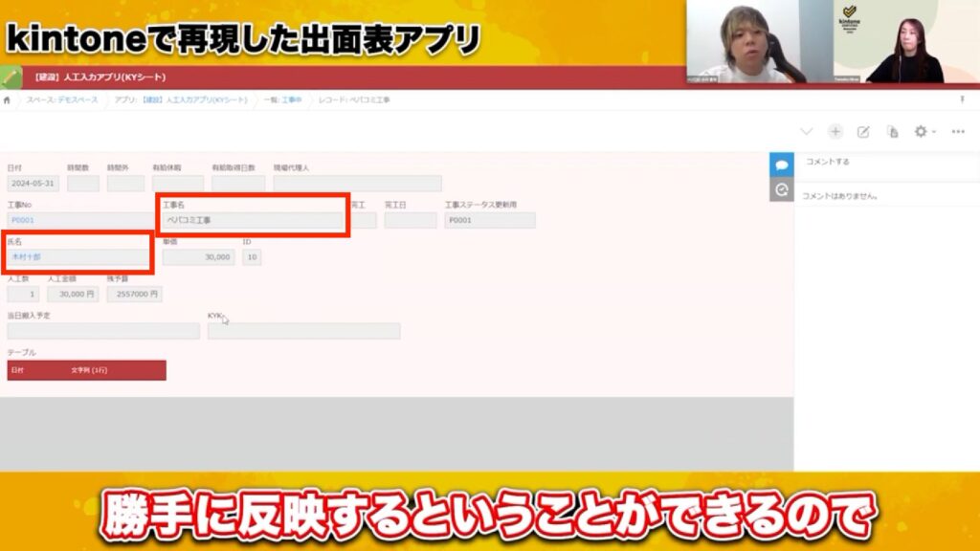
Task: Click the pencil app icon in the red header
Action: click(11, 77)
